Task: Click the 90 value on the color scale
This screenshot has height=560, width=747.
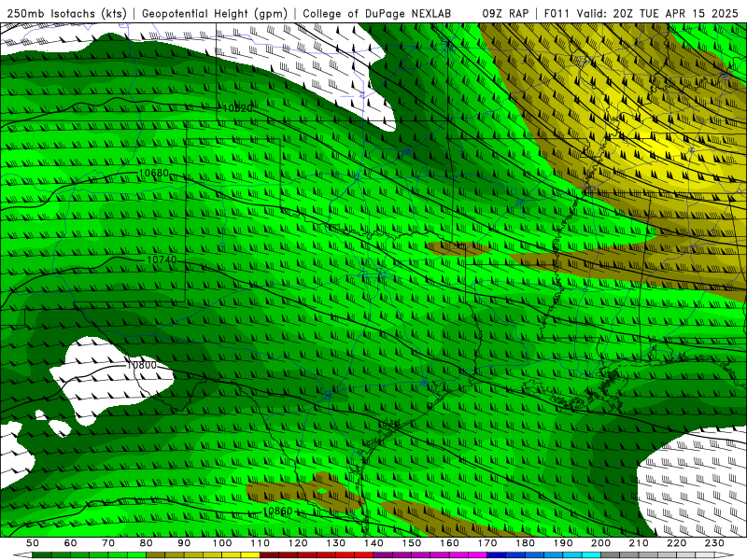Action: tap(184, 543)
